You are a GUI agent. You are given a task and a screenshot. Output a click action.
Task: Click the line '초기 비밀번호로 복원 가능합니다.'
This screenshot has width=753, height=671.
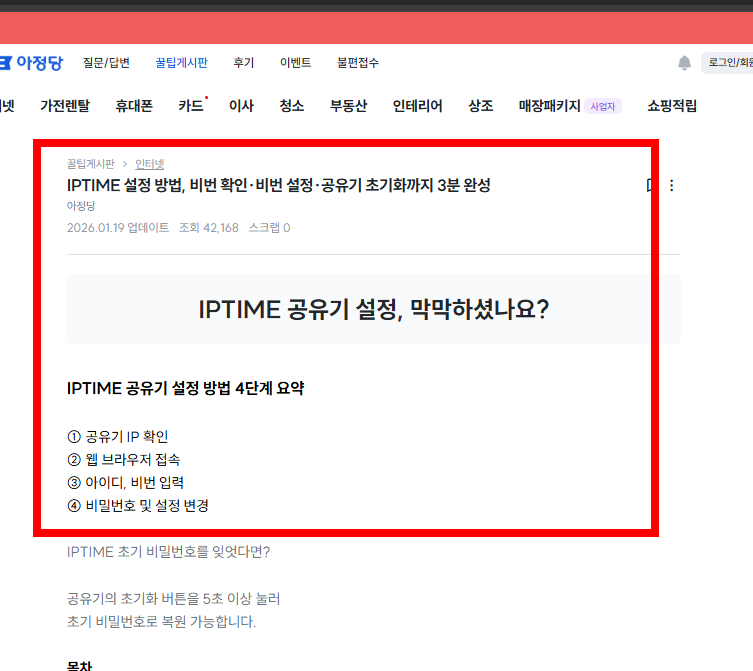pyautogui.click(x=161, y=622)
